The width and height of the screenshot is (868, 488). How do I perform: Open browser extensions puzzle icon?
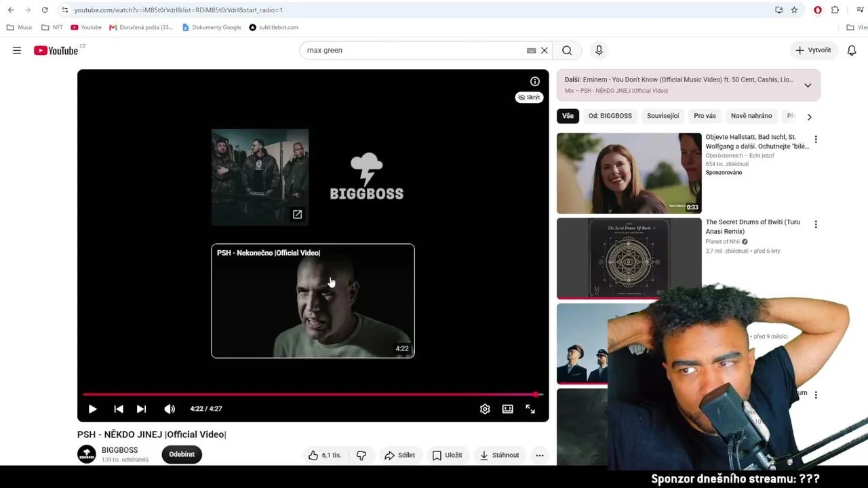click(x=835, y=10)
